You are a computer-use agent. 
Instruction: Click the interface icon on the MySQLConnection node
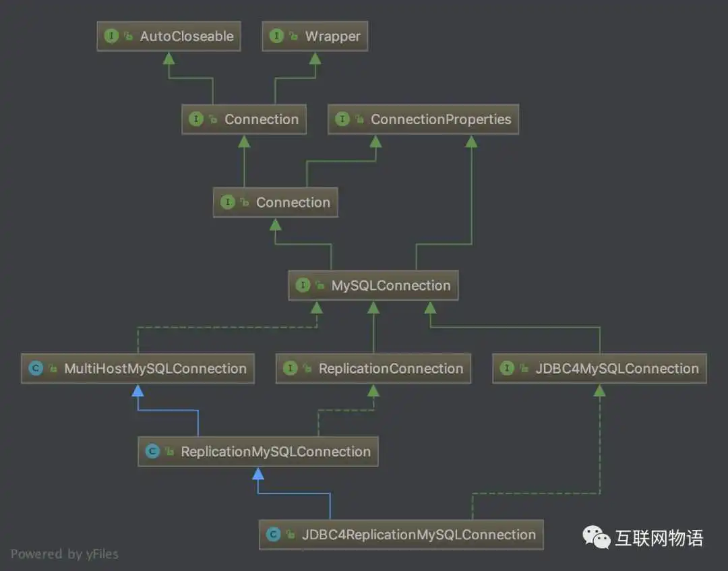(303, 285)
